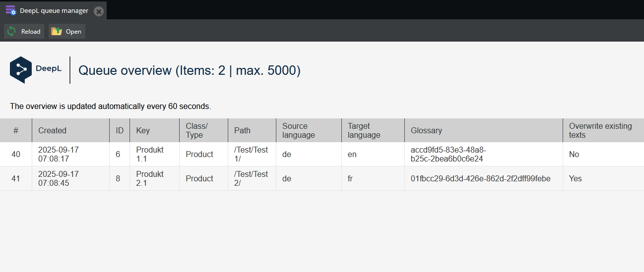This screenshot has height=272, width=644.
Task: Click glossary ID starting with 01fbcc29
Action: [x=480, y=178]
